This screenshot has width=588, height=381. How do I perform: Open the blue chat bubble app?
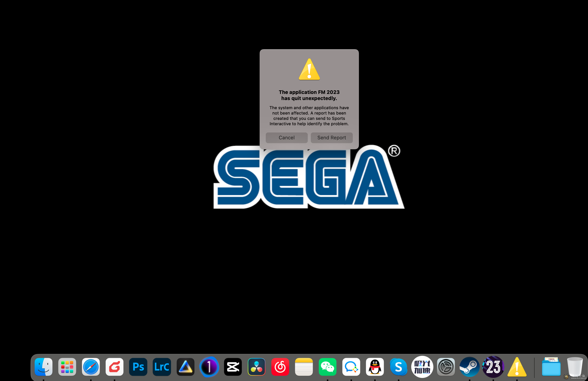[351, 367]
